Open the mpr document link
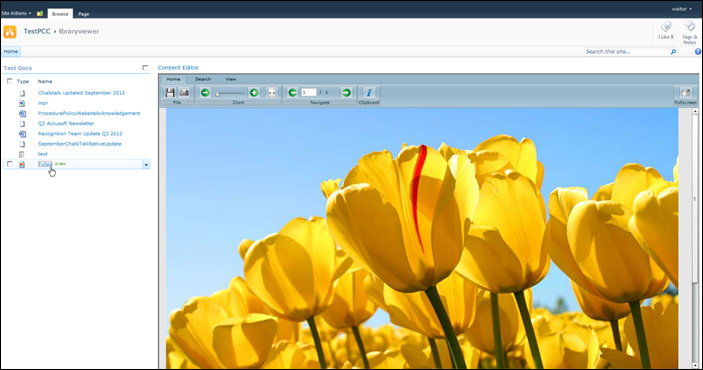Image resolution: width=703 pixels, height=370 pixels. tap(43, 103)
